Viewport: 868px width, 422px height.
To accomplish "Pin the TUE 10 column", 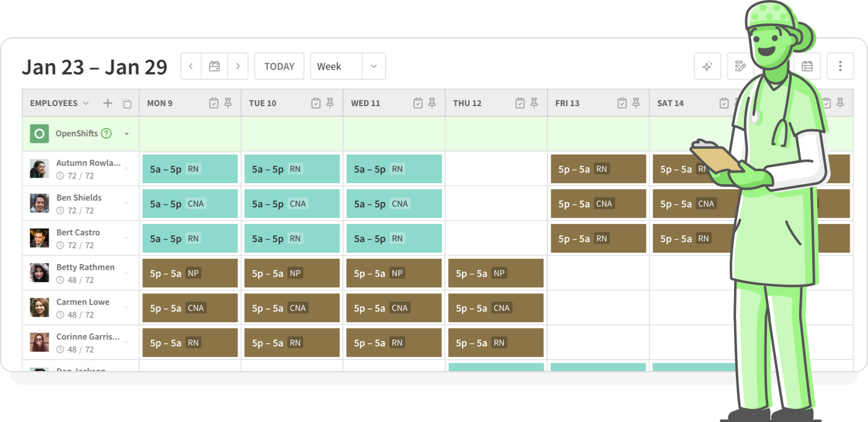I will 330,102.
